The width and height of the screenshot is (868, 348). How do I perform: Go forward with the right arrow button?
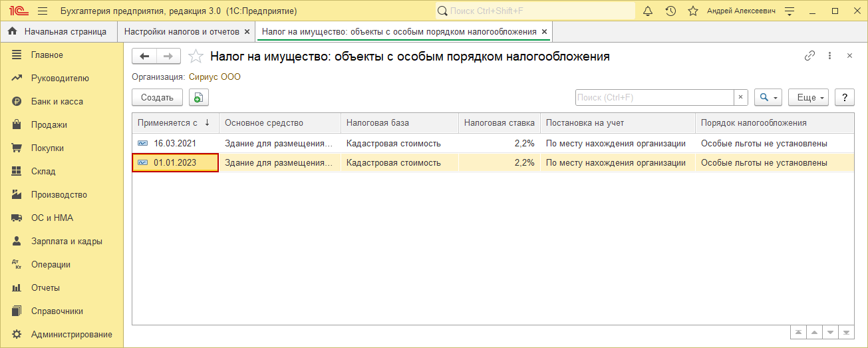pos(168,57)
